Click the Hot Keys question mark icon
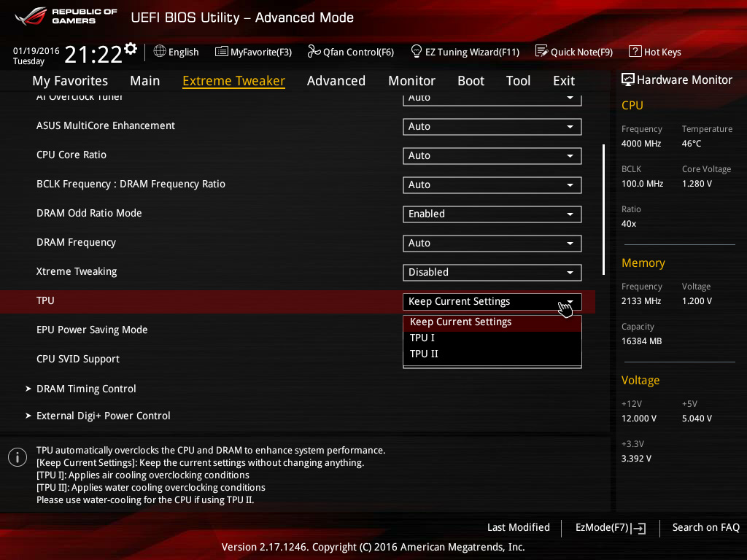Screen dimensions: 747x560 [635, 51]
